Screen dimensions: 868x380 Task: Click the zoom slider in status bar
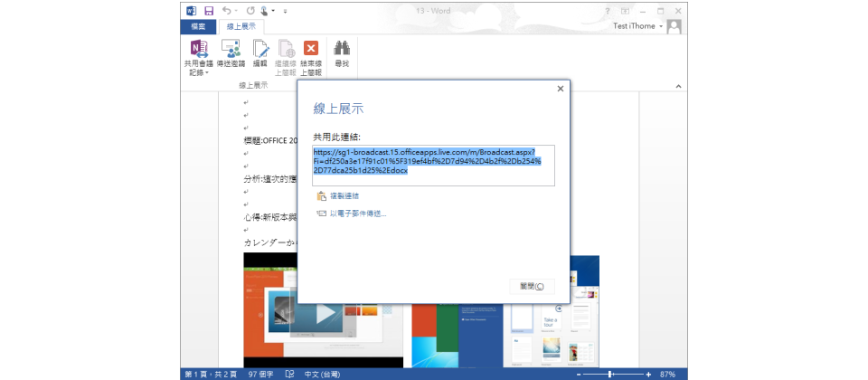(x=610, y=374)
